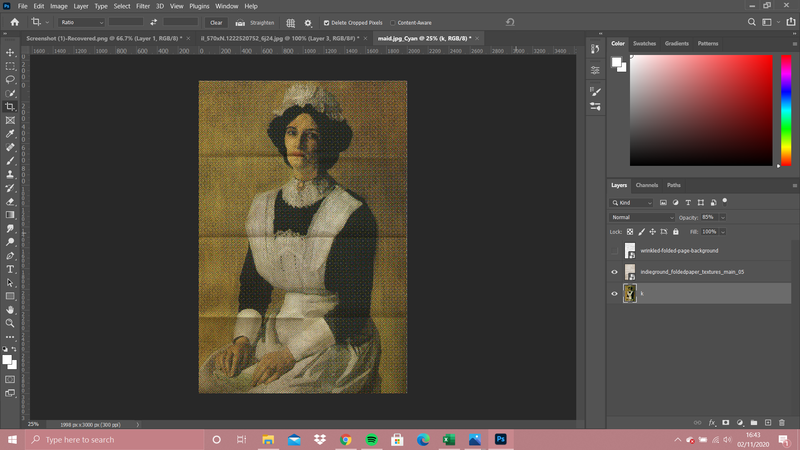Image resolution: width=800 pixels, height=450 pixels.
Task: Enable Content-Aware crop option
Action: click(393, 23)
